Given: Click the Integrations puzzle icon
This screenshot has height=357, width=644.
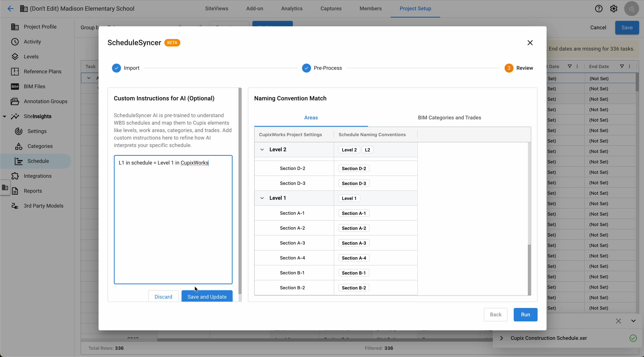Looking at the screenshot, I should [15, 176].
